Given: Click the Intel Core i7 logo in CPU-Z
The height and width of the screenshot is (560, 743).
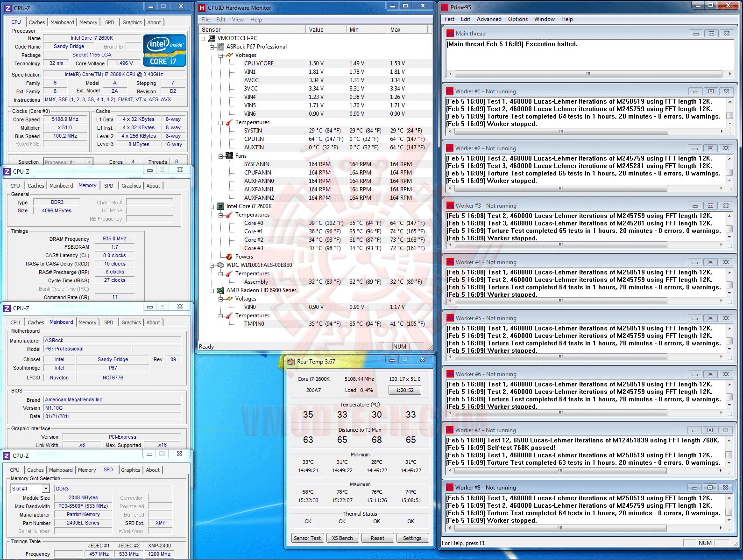Looking at the screenshot, I should coord(164,50).
